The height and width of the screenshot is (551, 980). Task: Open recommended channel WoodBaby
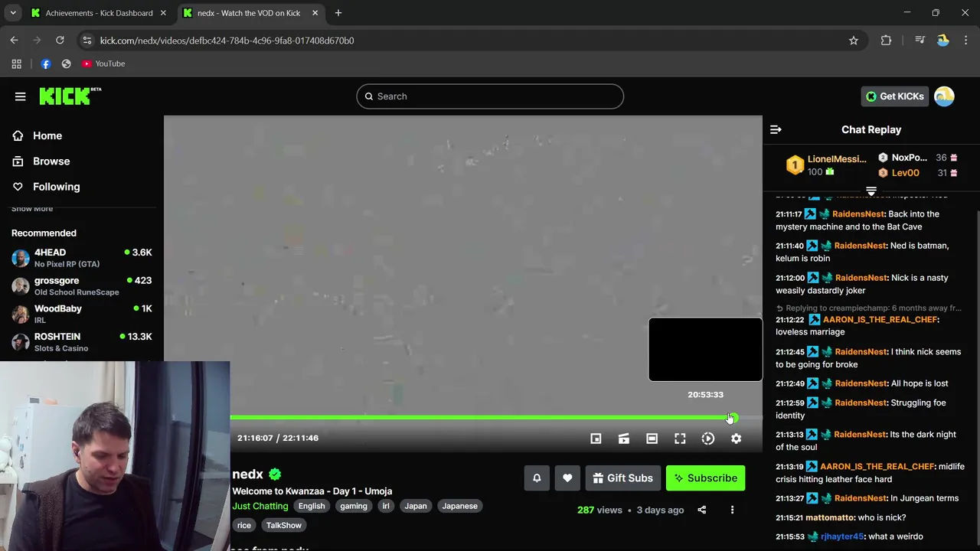[x=81, y=314]
